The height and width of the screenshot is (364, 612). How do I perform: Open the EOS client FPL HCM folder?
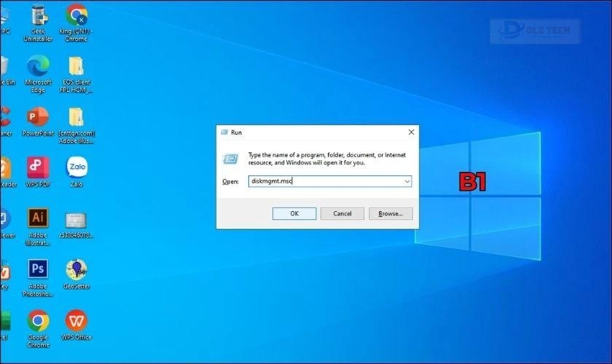(x=76, y=74)
